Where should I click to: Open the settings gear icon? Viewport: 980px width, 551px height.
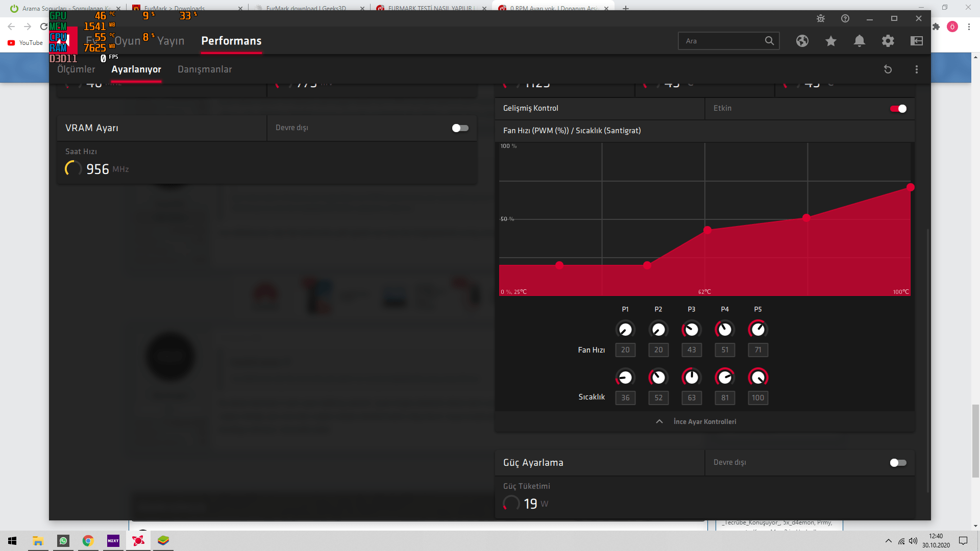coord(888,41)
